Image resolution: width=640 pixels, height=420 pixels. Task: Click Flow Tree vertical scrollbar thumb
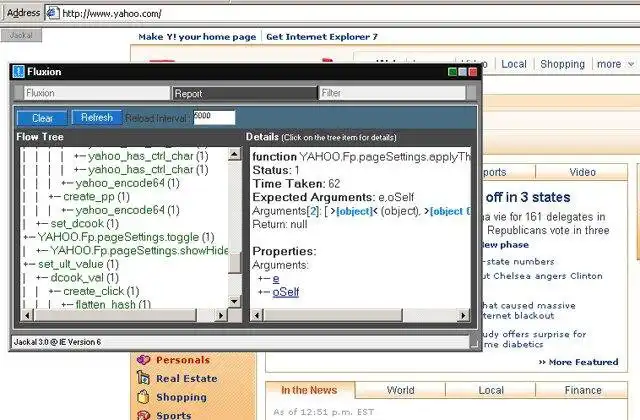(x=234, y=262)
